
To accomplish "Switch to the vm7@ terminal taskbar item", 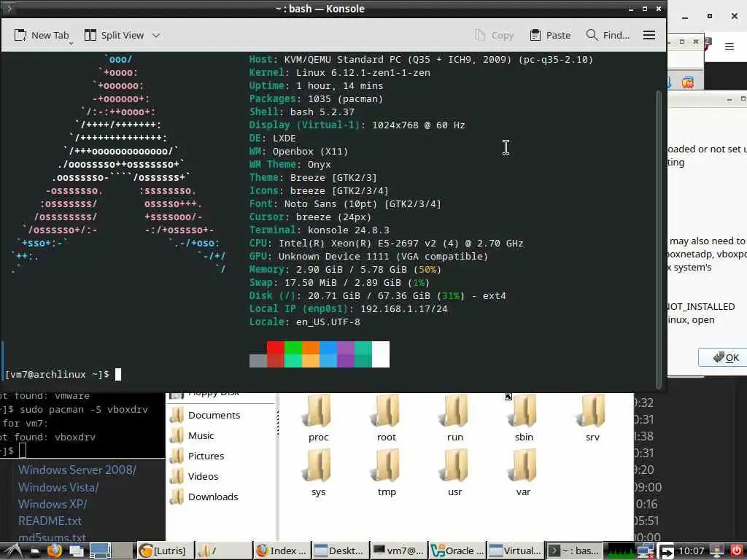I will coord(398,551).
